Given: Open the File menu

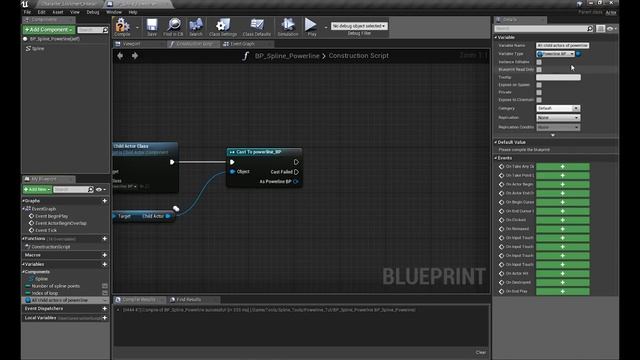Looking at the screenshot, I should click(x=27, y=12).
